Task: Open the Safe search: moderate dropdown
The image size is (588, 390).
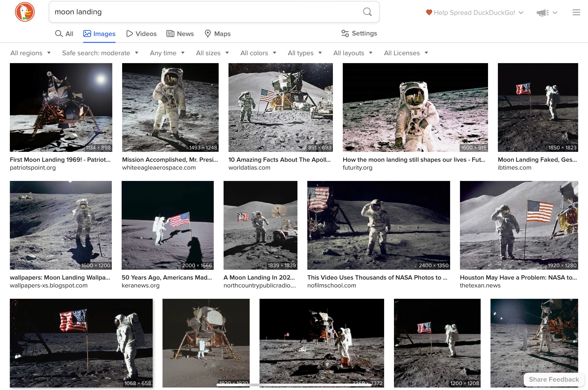Action: click(x=100, y=53)
